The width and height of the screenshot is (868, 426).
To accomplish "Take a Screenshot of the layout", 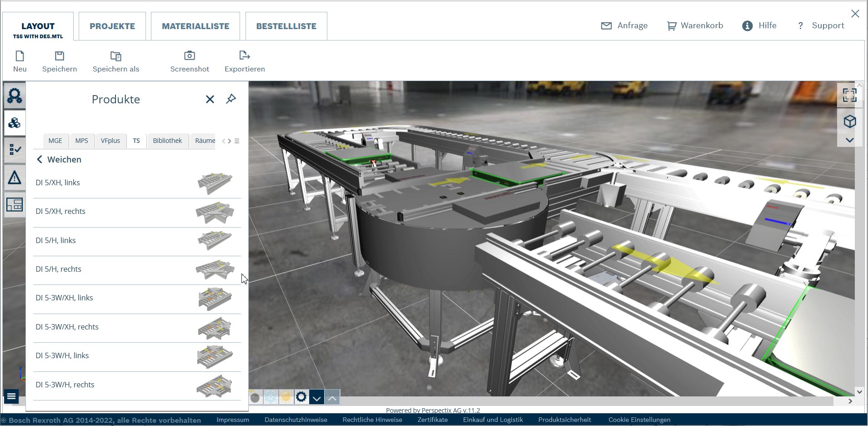I will click(190, 61).
